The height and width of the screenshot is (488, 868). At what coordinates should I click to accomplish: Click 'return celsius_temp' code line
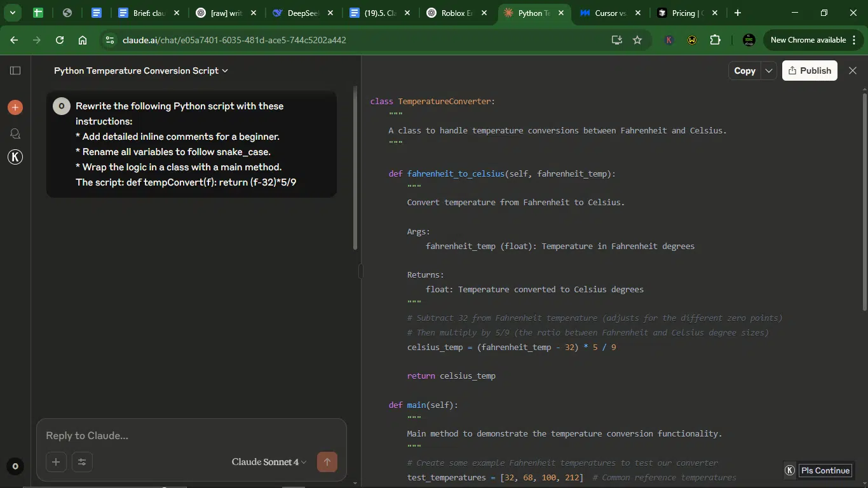click(x=451, y=376)
